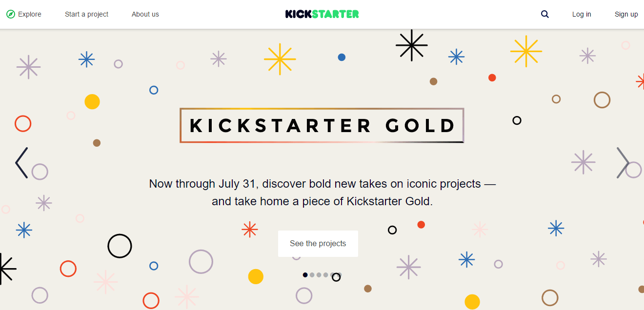Select the second carousel navigation dot
The height and width of the screenshot is (310, 644).
click(312, 274)
